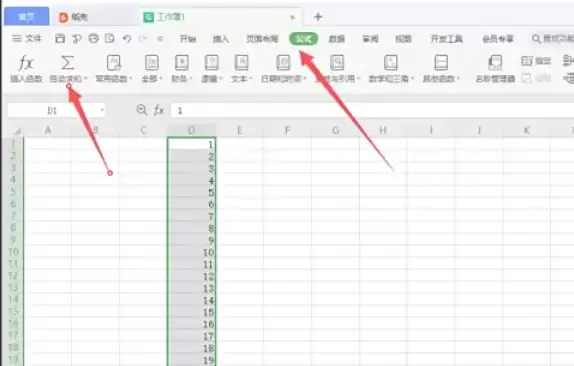Select column E header
The width and height of the screenshot is (574, 366).
239,130
